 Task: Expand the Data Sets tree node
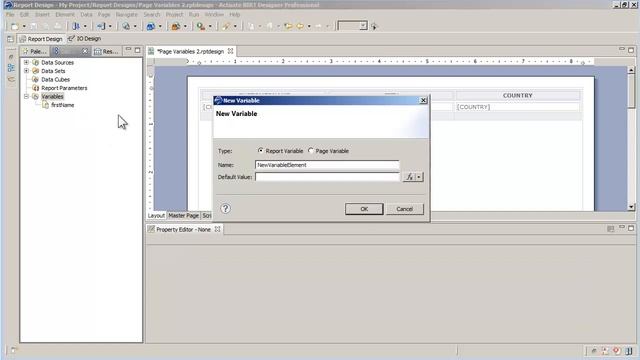tap(27, 71)
